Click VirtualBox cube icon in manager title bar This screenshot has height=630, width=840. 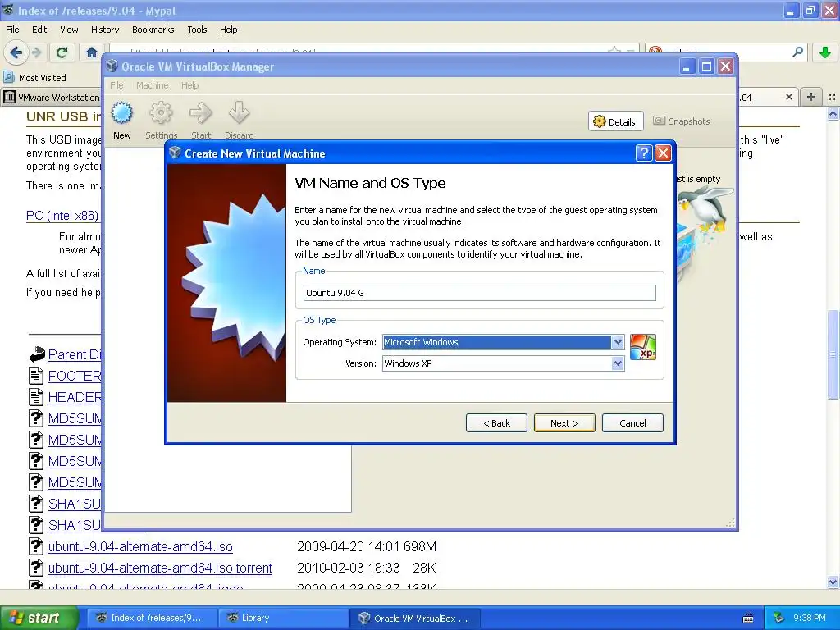[x=112, y=66]
